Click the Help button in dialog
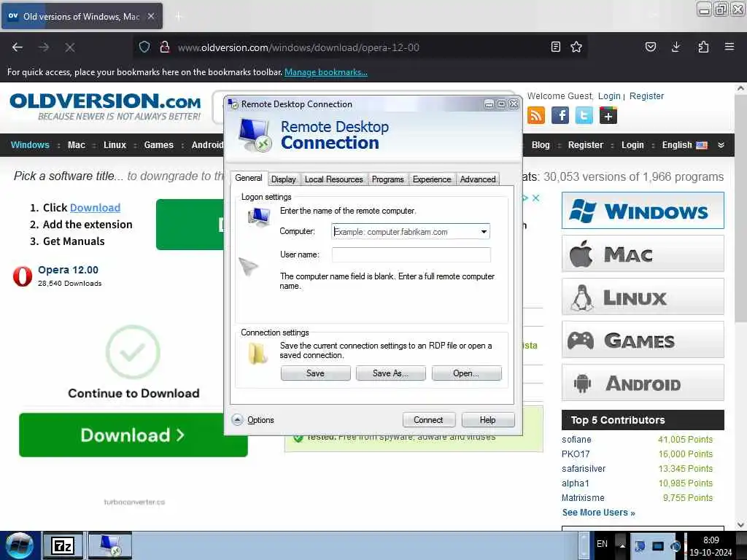Viewport: 747px width, 560px height. coord(488,420)
